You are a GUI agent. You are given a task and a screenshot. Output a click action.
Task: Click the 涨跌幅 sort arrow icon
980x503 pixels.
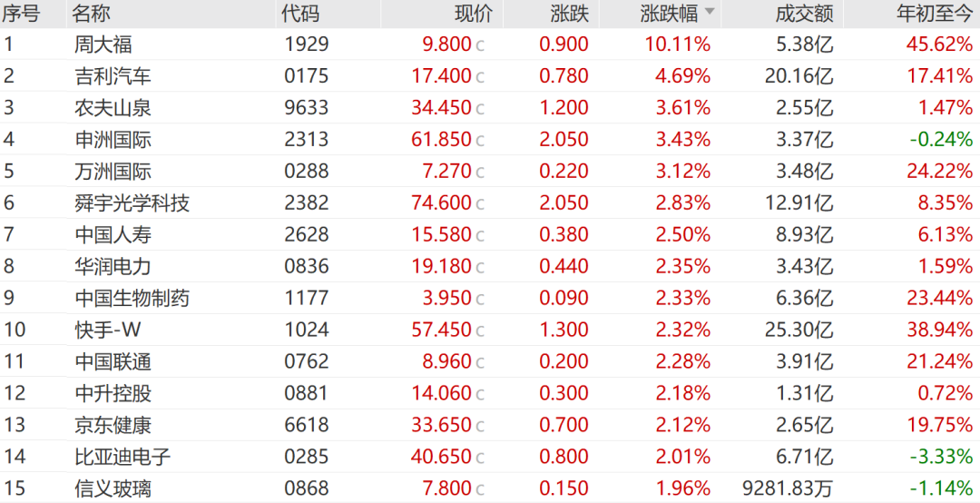(x=710, y=11)
